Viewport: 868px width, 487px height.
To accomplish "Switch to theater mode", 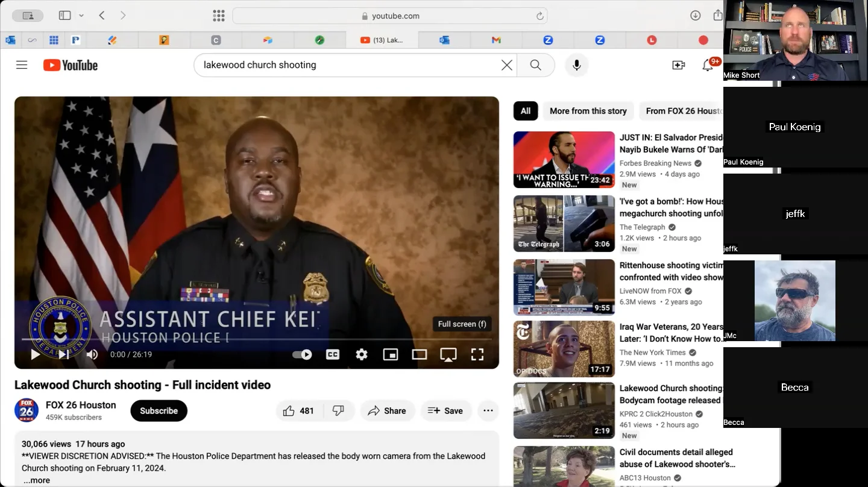I will pyautogui.click(x=420, y=354).
